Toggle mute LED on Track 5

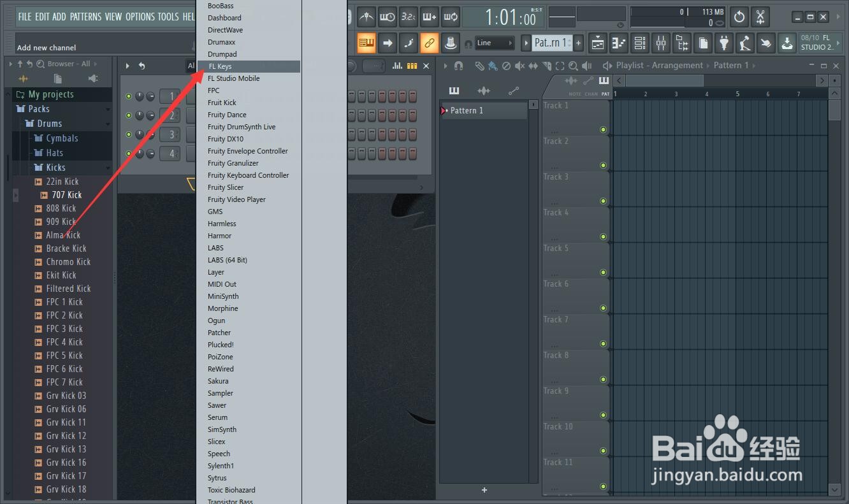[603, 272]
